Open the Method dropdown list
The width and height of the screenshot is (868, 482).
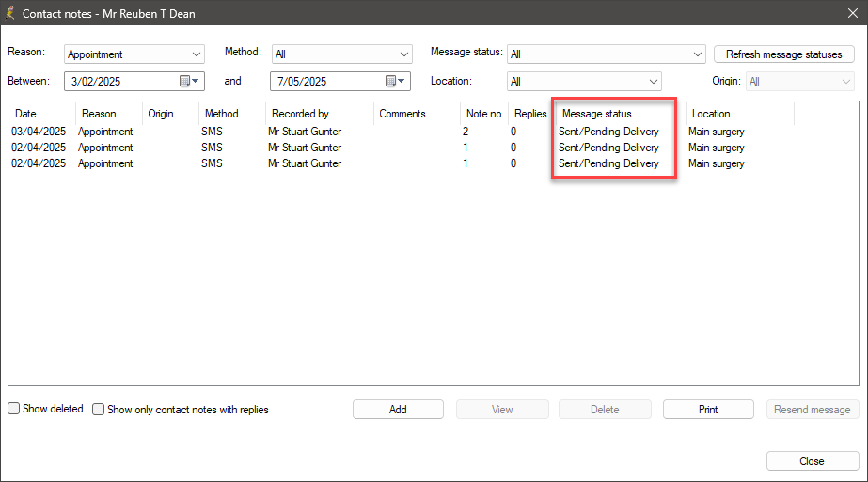point(403,54)
